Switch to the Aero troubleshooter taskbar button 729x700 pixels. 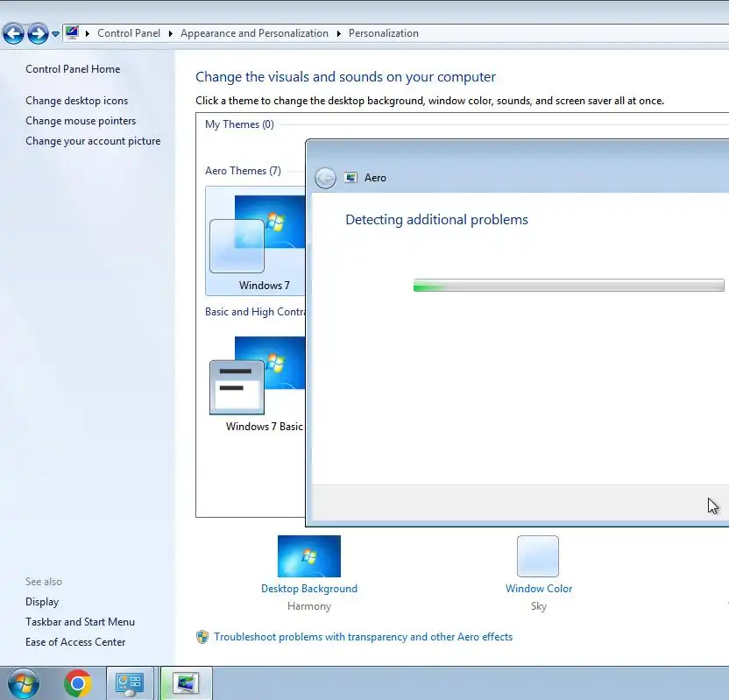point(186,683)
